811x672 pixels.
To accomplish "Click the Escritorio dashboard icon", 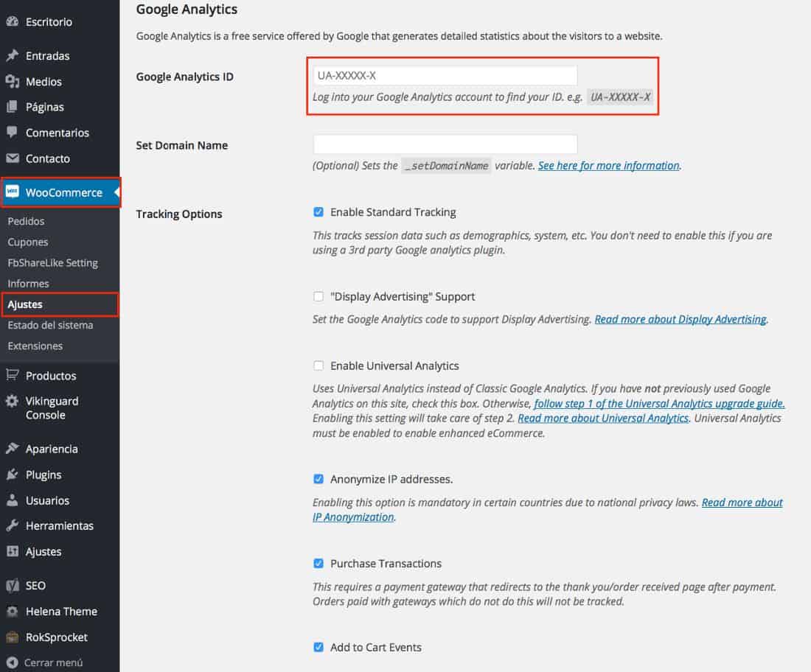I will (x=13, y=21).
